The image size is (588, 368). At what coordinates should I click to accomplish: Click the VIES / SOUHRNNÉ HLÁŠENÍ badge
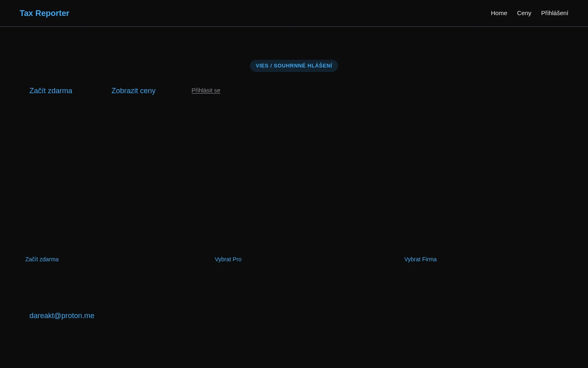pos(294,66)
